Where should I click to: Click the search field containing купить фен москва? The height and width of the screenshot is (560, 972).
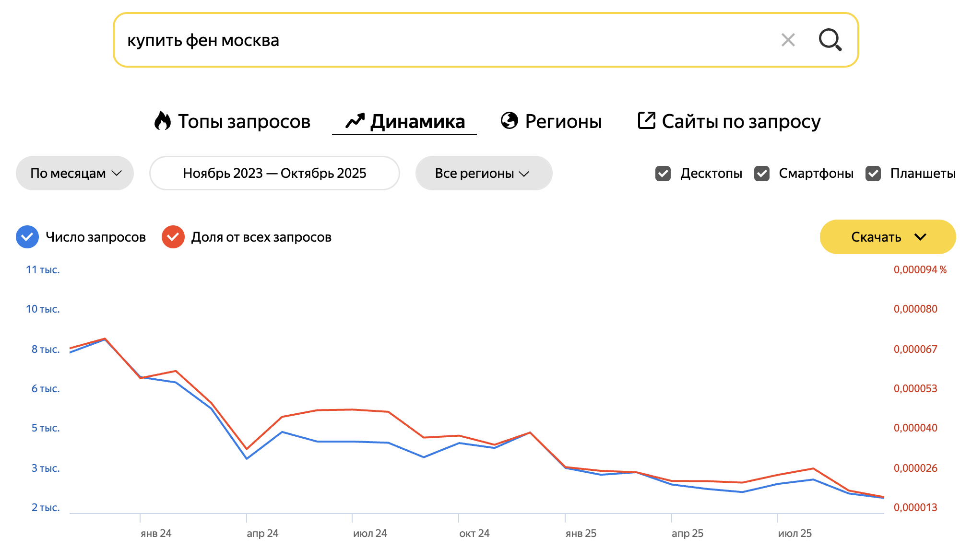click(432, 40)
